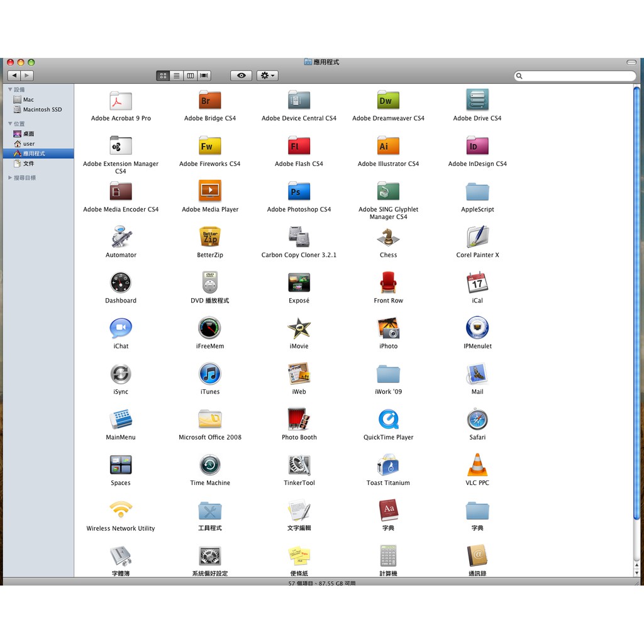Expand the 搜尋目標 sidebar section
Screen dimensions: 644x644
[x=10, y=177]
